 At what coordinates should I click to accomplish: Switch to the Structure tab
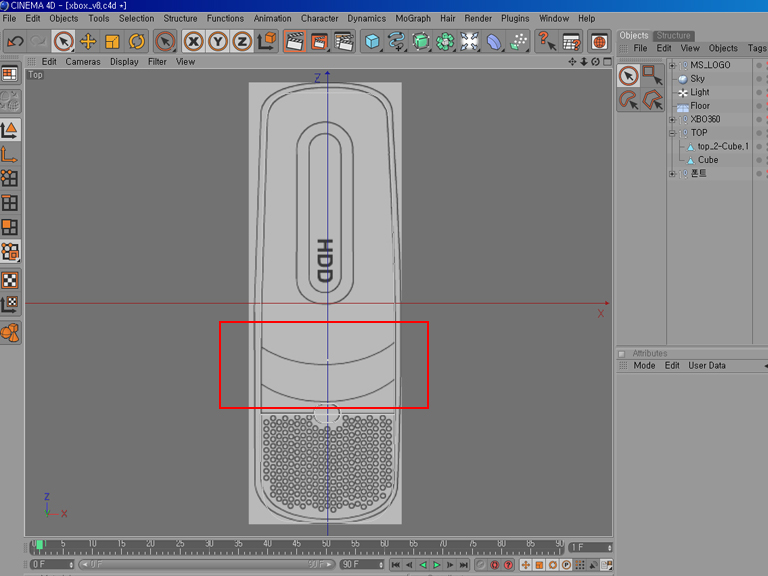[673, 35]
